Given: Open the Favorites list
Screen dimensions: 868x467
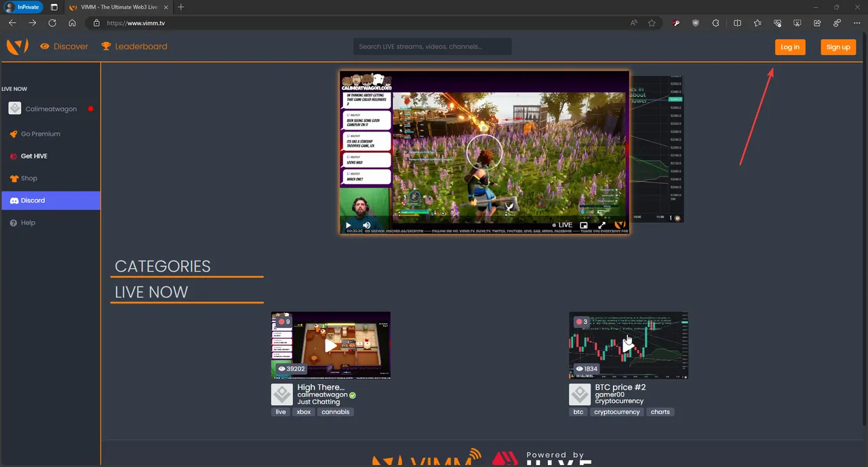Looking at the screenshot, I should tap(757, 22).
